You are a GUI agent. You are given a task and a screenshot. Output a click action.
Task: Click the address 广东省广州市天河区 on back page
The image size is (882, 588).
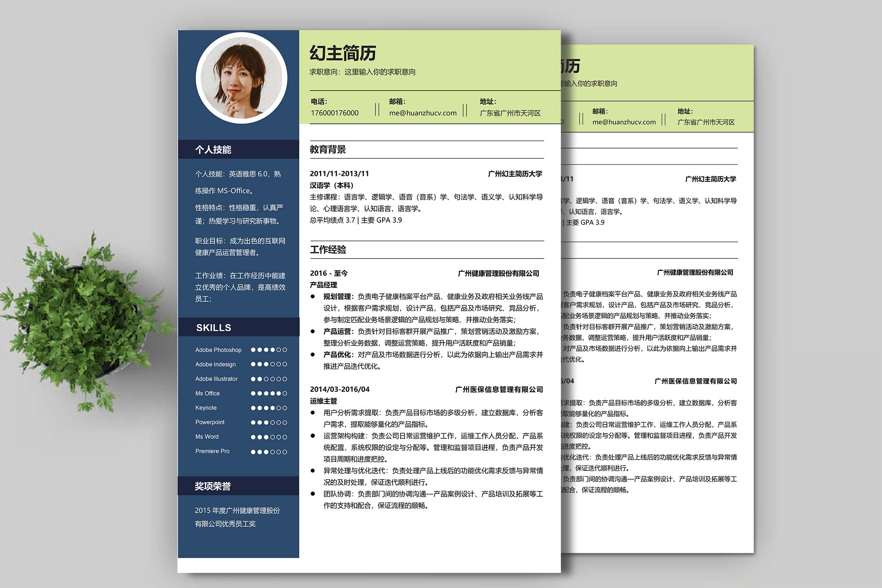click(x=706, y=122)
